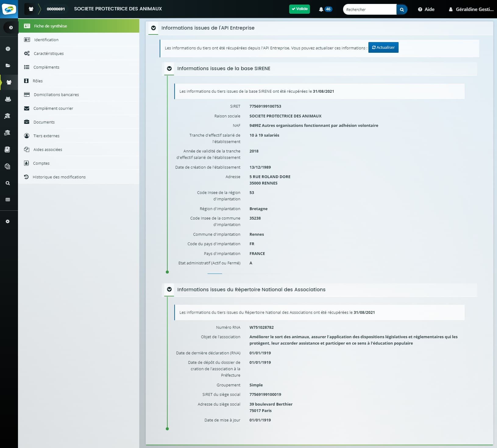Click the application logo in the top-left corner
The height and width of the screenshot is (448, 497).
[x=9, y=9]
